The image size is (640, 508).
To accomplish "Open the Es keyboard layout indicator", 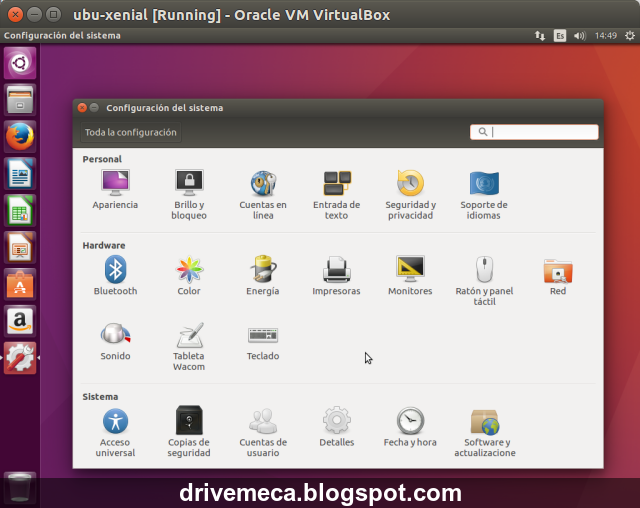I will click(x=560, y=35).
